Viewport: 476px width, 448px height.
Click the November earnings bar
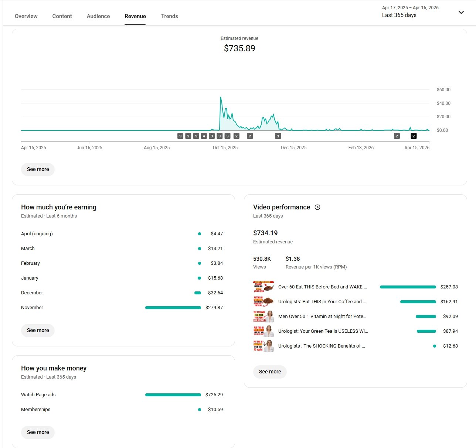pos(173,308)
